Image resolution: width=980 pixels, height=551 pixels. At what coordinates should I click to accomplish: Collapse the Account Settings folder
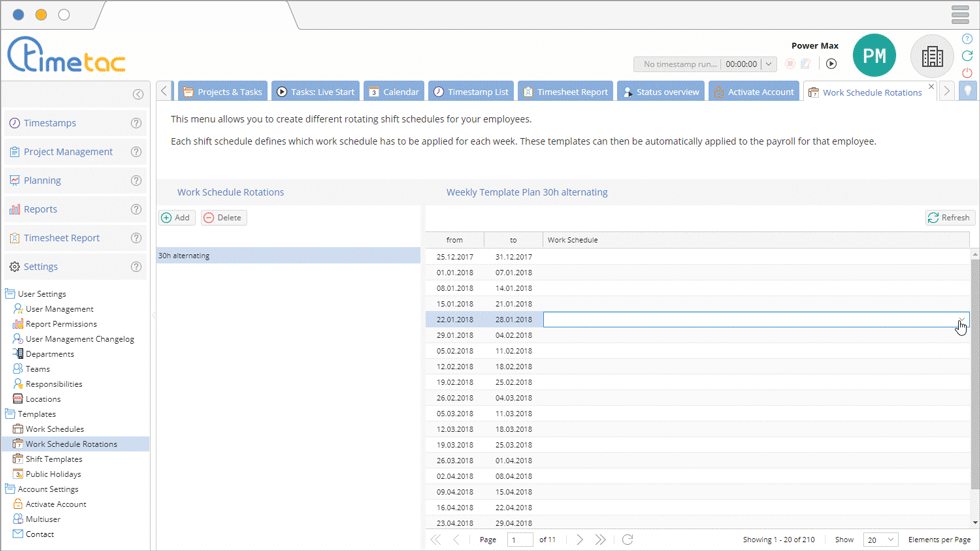click(x=10, y=489)
